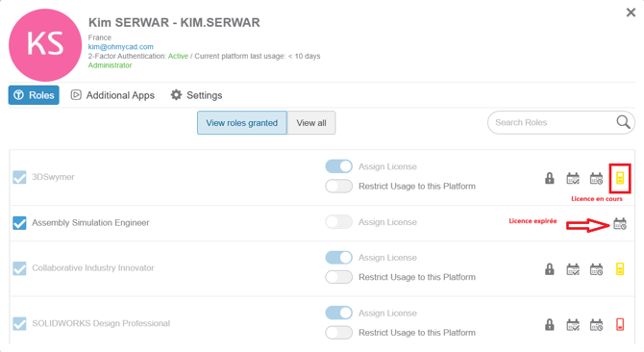Open the Settings tab
The width and height of the screenshot is (644, 352).
(196, 95)
